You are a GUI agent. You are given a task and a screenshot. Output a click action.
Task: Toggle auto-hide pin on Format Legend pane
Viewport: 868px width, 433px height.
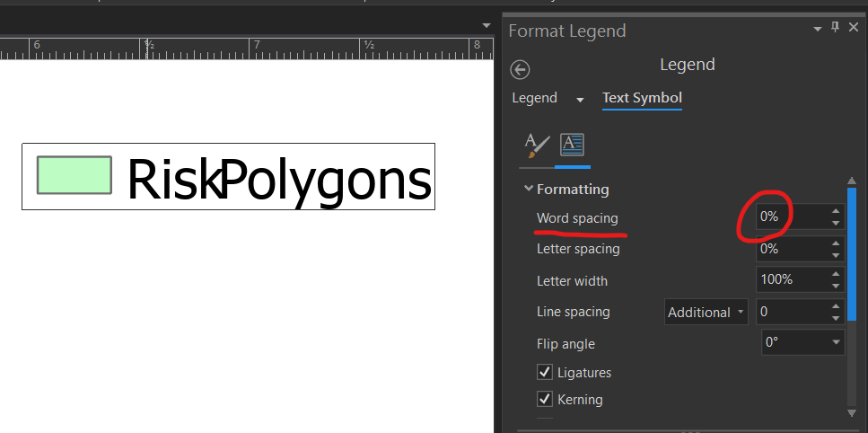point(836,27)
